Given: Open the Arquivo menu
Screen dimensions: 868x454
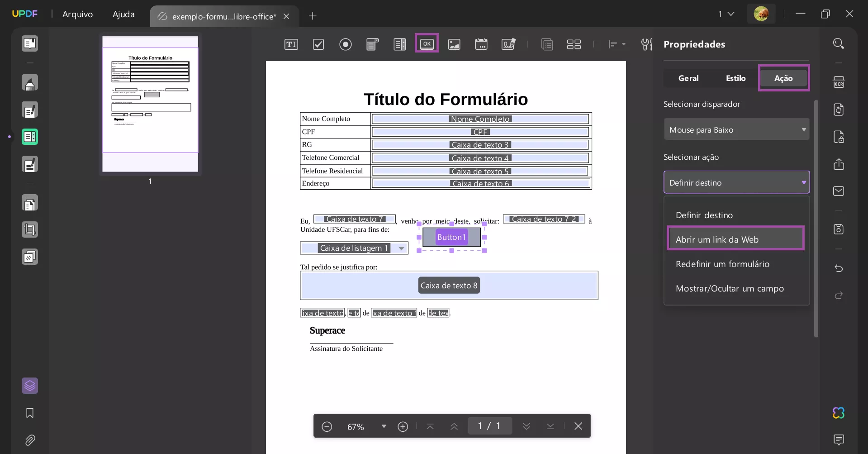Looking at the screenshot, I should pos(78,14).
